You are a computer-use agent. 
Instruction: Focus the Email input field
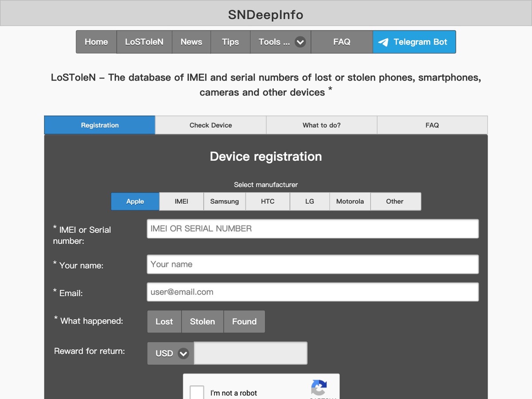313,292
